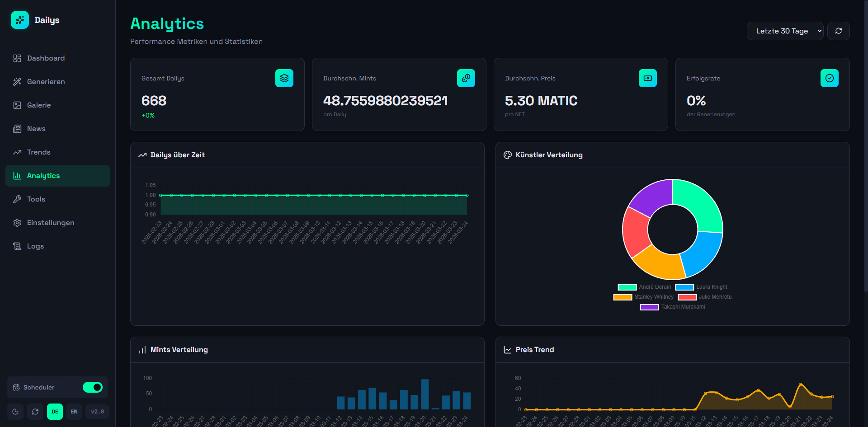Screen dimensions: 868x427
Task: Toggle Takashi Murakami purple legend swatch
Action: coord(649,307)
